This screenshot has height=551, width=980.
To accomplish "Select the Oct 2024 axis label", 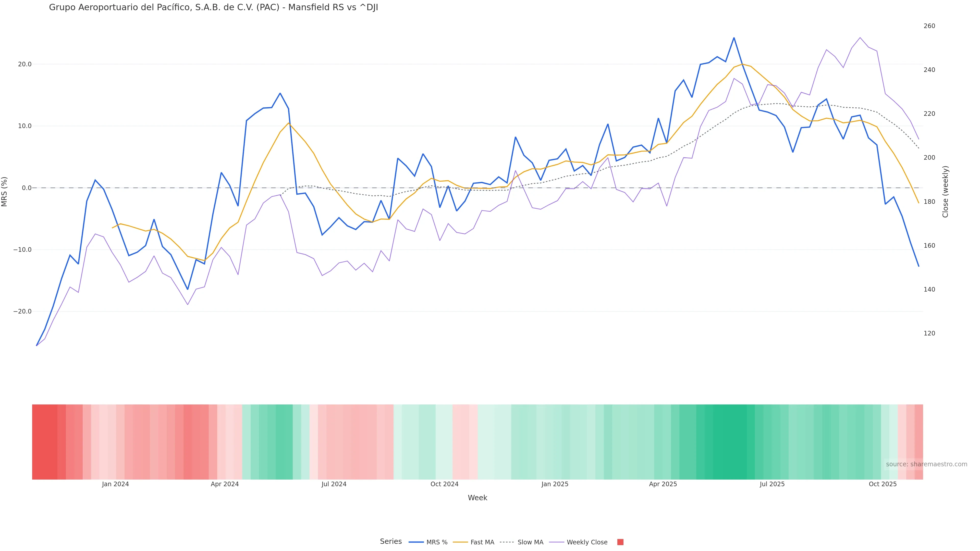I will coord(444,484).
